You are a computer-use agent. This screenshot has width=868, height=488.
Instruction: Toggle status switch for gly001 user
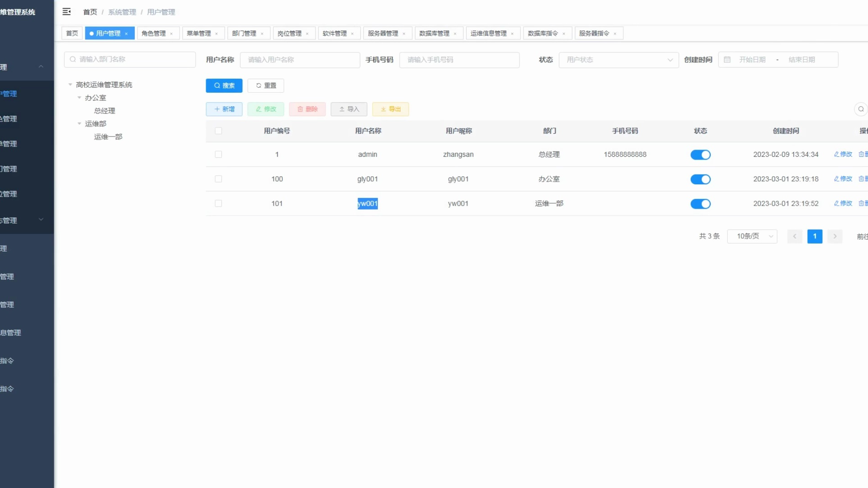pos(700,179)
